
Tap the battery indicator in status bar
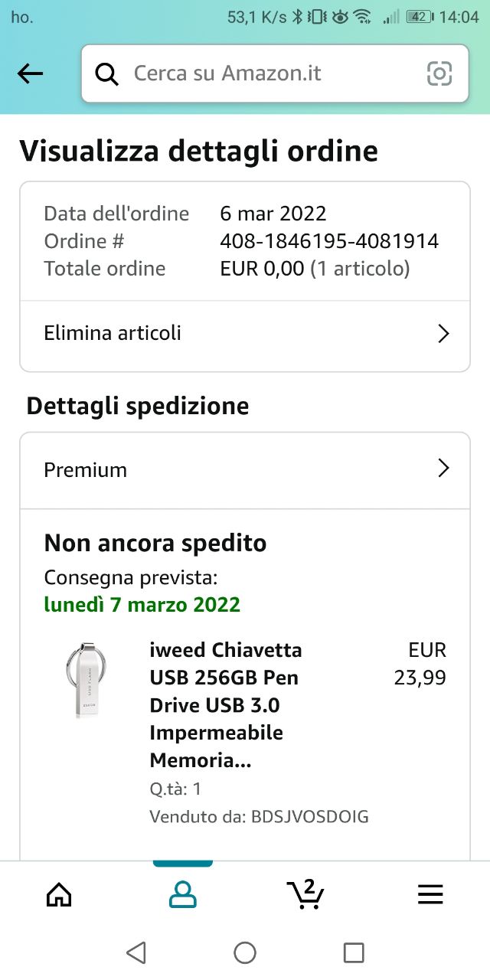pyautogui.click(x=420, y=17)
